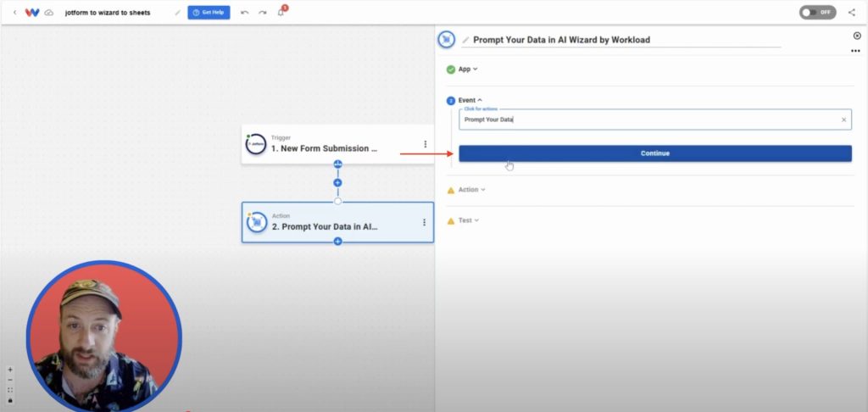Redo the last change
This screenshot has height=412, width=868.
click(263, 12)
